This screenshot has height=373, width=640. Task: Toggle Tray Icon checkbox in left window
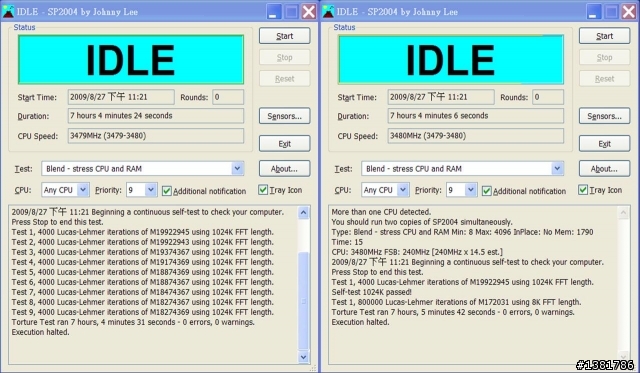(263, 190)
